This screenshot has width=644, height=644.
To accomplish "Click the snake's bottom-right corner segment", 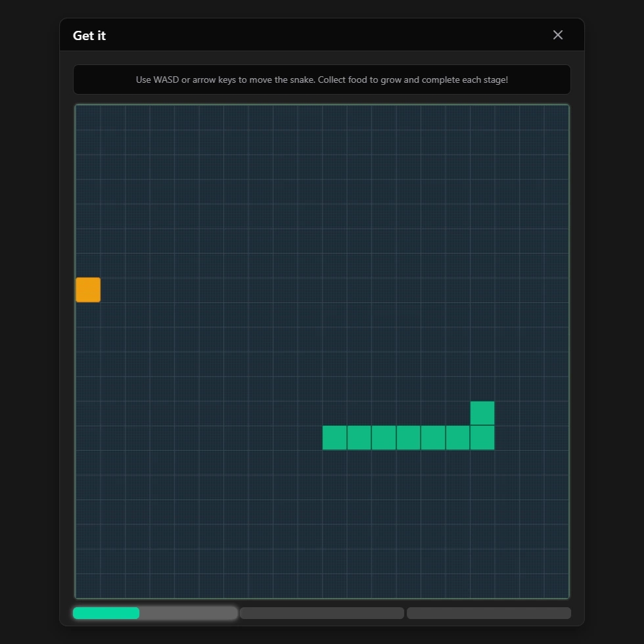I will 482,438.
